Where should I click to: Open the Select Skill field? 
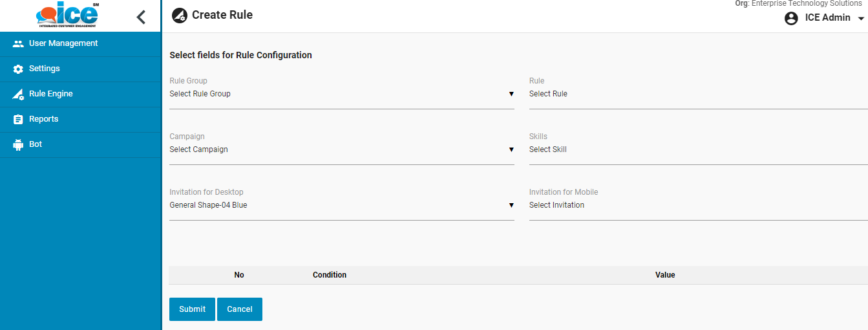click(x=697, y=150)
